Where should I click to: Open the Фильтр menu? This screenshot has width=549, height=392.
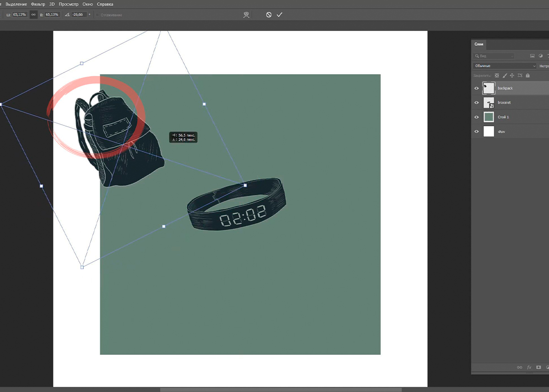coord(38,4)
